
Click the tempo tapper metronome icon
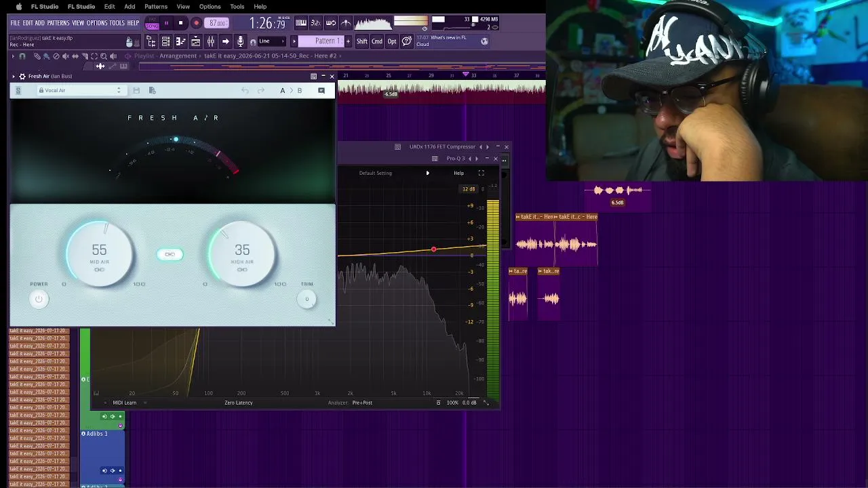tap(346, 23)
